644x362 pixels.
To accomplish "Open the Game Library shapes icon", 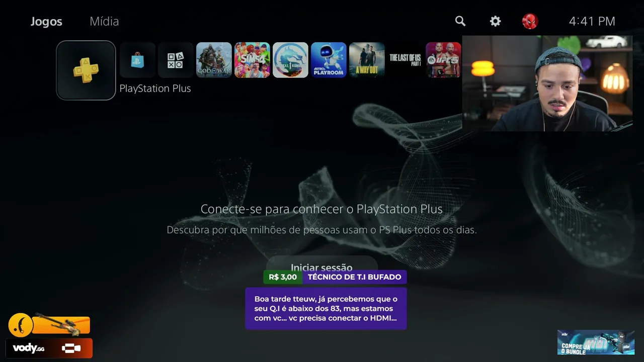I will 176,60.
